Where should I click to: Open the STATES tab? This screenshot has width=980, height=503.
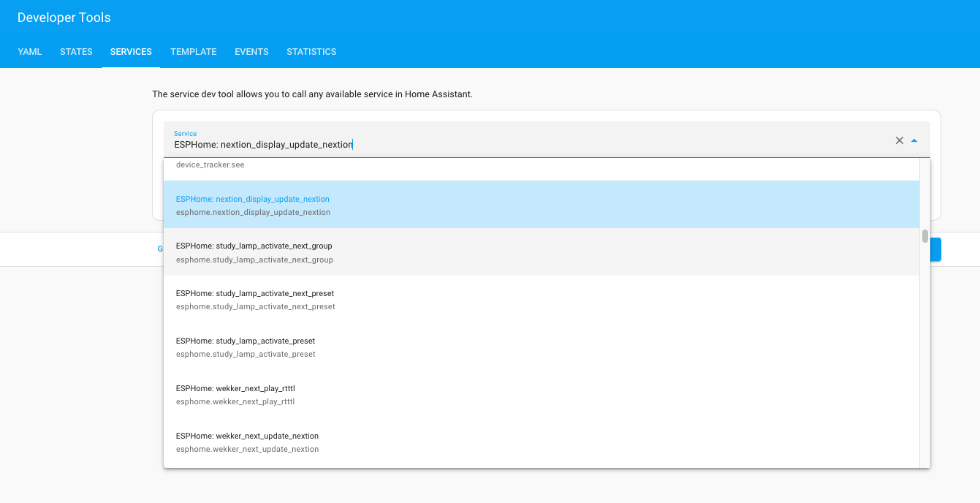pos(76,51)
